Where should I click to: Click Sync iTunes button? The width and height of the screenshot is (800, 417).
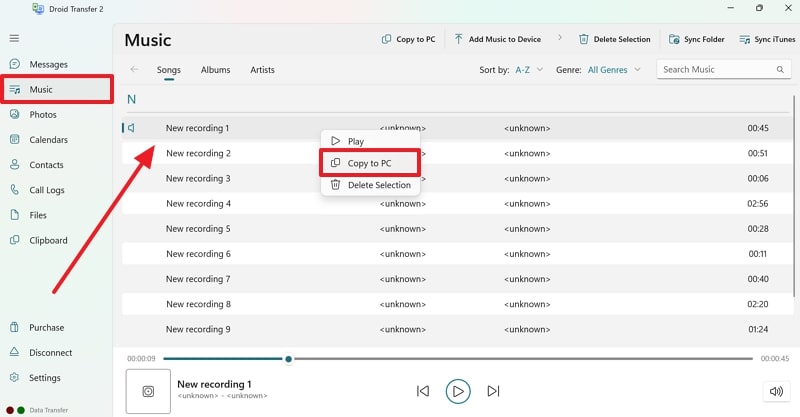[x=767, y=39]
